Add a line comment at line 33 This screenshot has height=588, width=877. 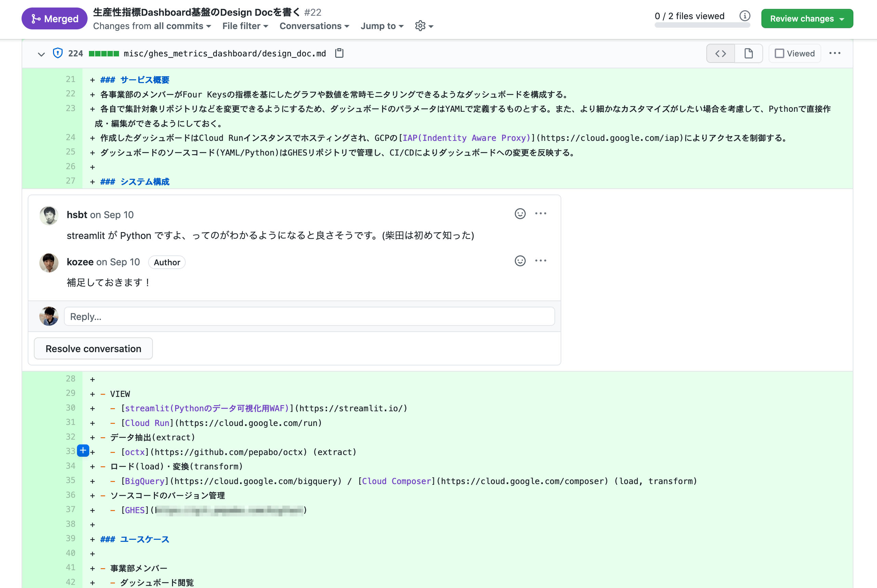coord(83,450)
